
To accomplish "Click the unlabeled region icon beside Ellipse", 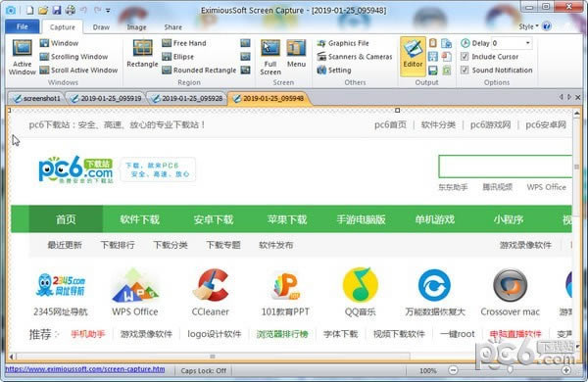I will (x=245, y=57).
